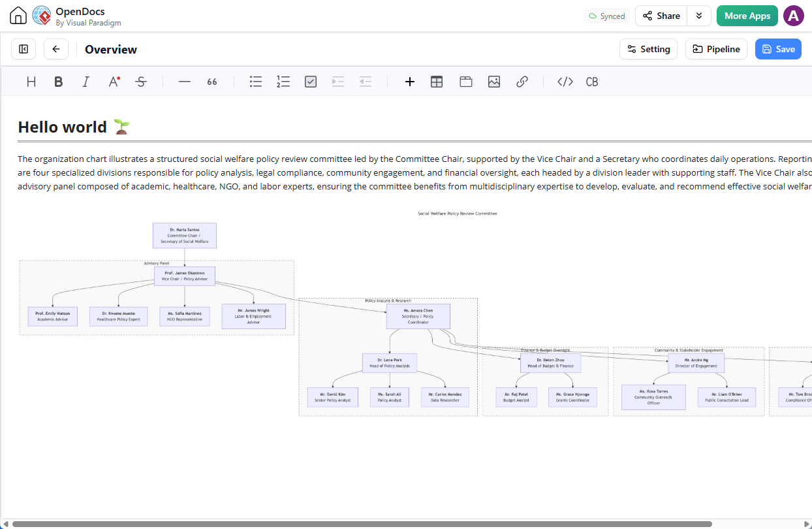Select the Mr. Andre Ng node
The width and height of the screenshot is (812, 529).
tap(696, 363)
